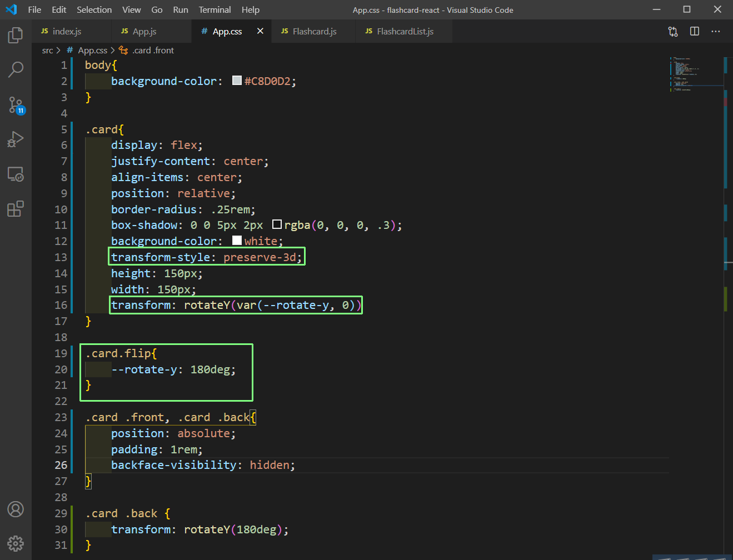Click 'transform: rotateY(var(--rotate-y, 0))' line
This screenshot has width=733, height=560.
pyautogui.click(x=236, y=305)
